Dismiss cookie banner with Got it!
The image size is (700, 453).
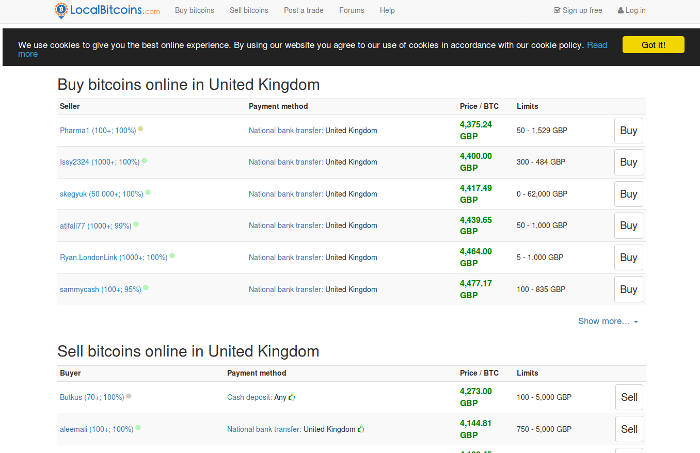653,45
